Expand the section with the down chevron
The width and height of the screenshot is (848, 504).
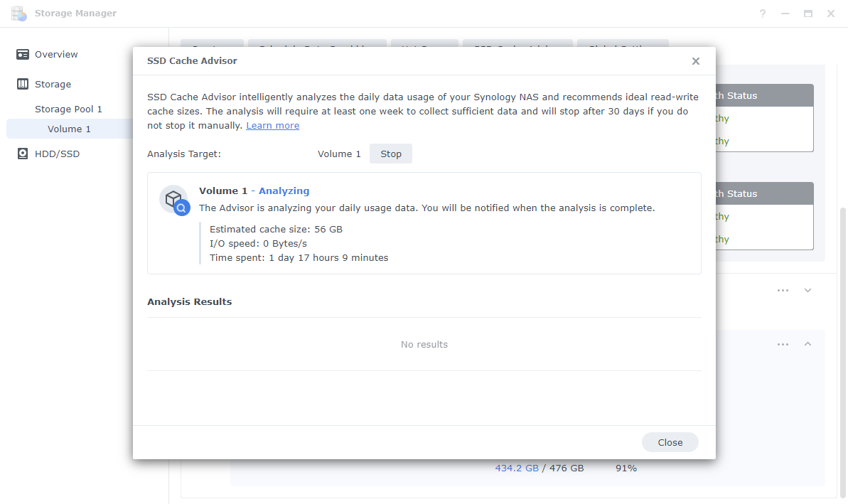click(807, 291)
